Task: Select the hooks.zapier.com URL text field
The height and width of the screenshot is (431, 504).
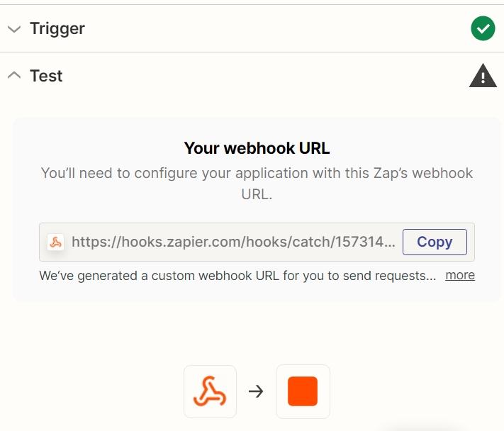Action: pos(257,242)
